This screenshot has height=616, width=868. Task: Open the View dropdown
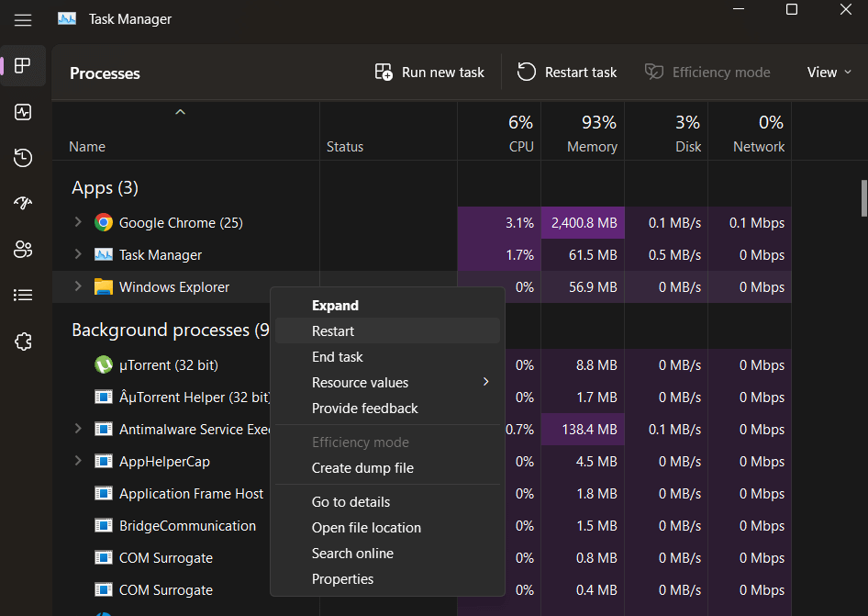tap(829, 73)
